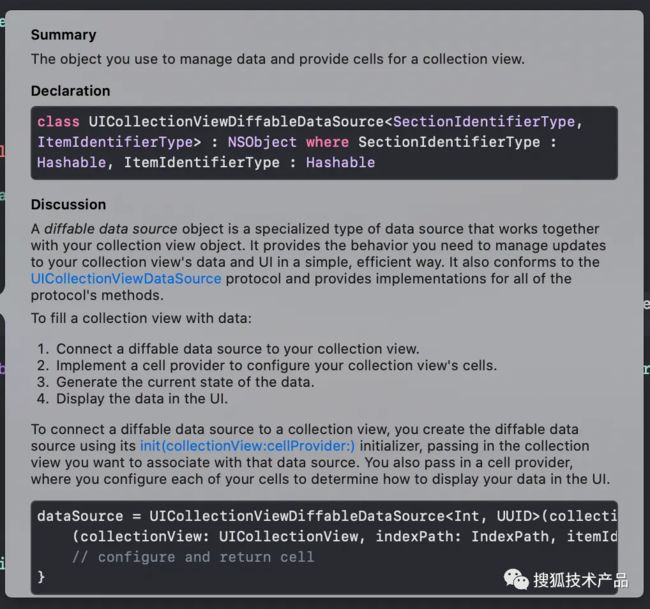Click the Discussion section heading

click(68, 204)
